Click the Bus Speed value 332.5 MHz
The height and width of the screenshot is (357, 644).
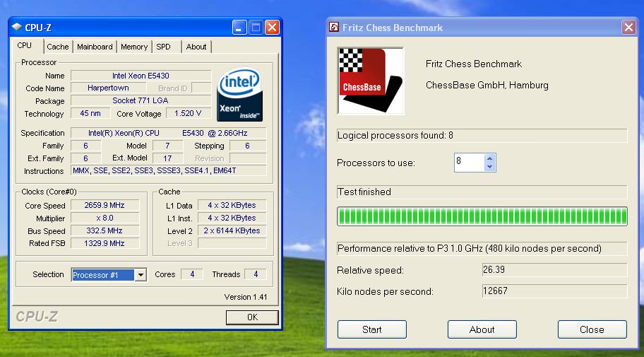tap(105, 230)
